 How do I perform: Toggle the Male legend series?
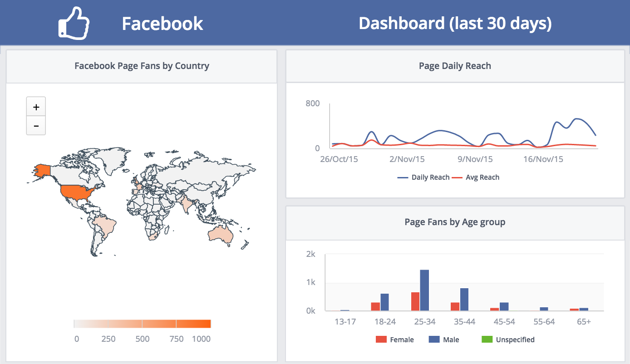coord(444,339)
